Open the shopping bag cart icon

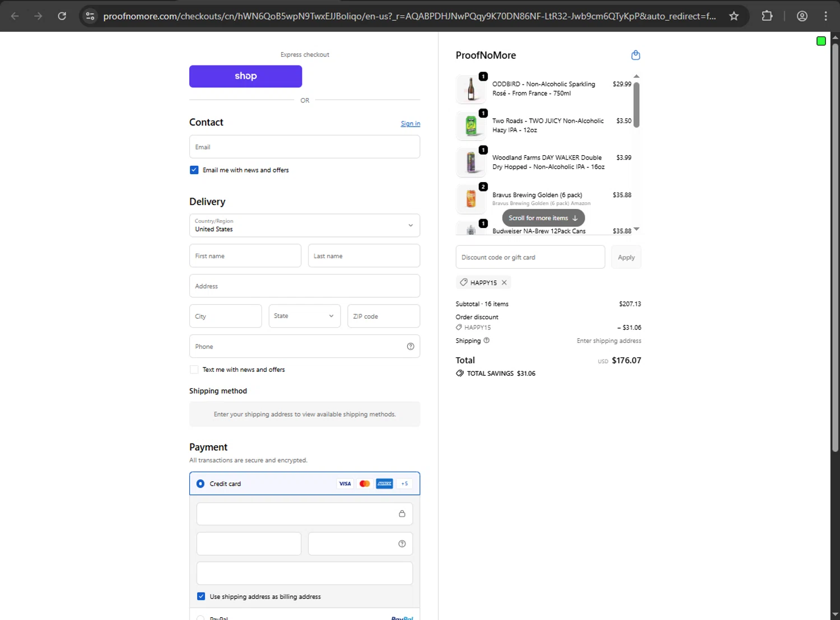pyautogui.click(x=636, y=55)
